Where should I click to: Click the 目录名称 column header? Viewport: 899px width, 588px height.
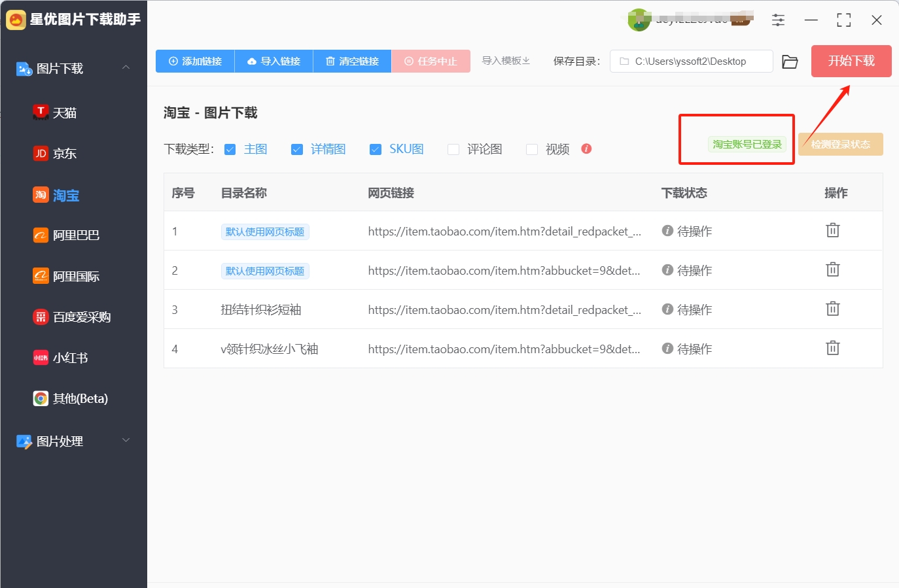[244, 193]
